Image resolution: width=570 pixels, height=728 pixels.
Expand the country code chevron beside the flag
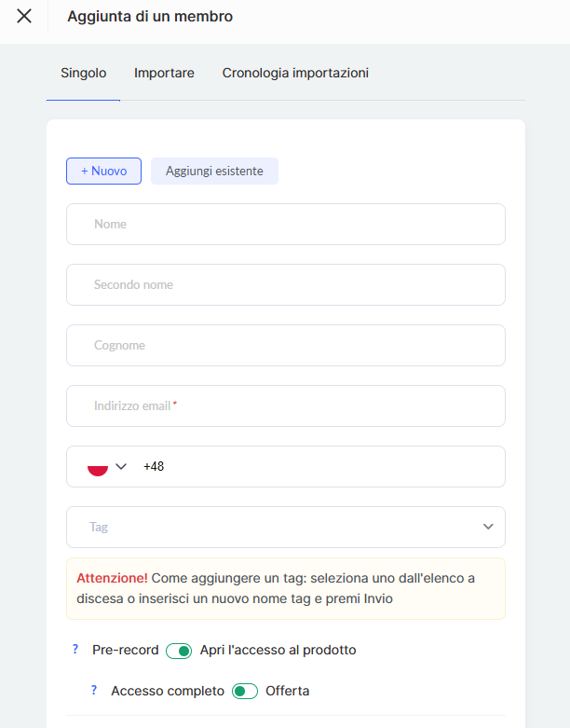click(x=121, y=467)
